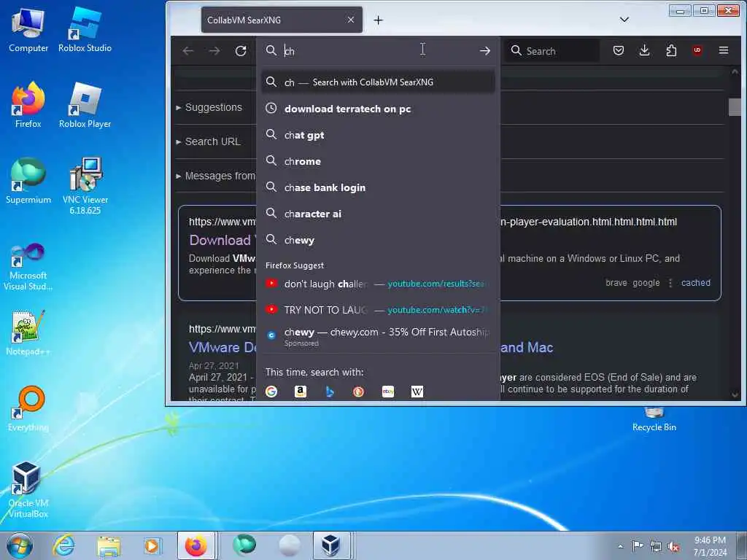Click the brave engine label
This screenshot has width=747, height=560.
[x=616, y=282]
